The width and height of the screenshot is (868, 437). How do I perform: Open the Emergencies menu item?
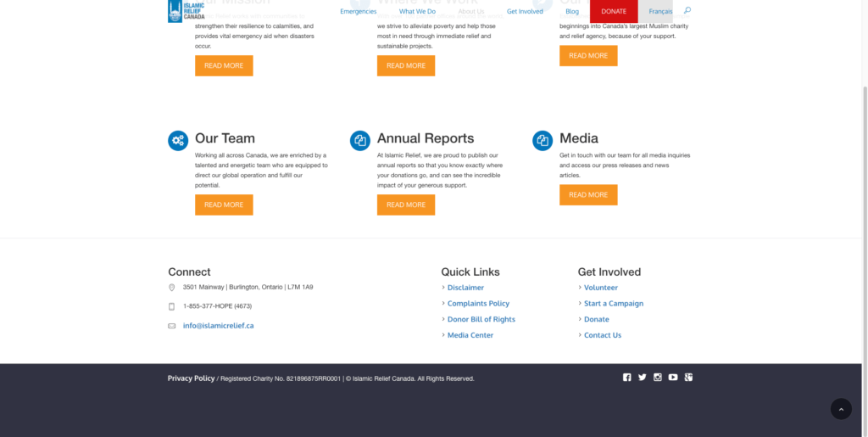[x=358, y=12]
